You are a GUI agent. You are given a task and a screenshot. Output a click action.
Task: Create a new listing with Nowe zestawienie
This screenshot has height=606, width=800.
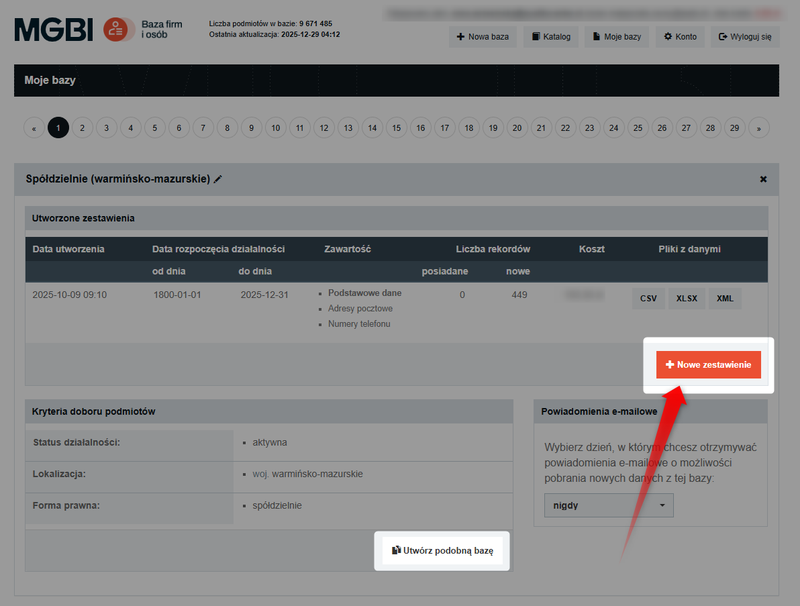707,364
